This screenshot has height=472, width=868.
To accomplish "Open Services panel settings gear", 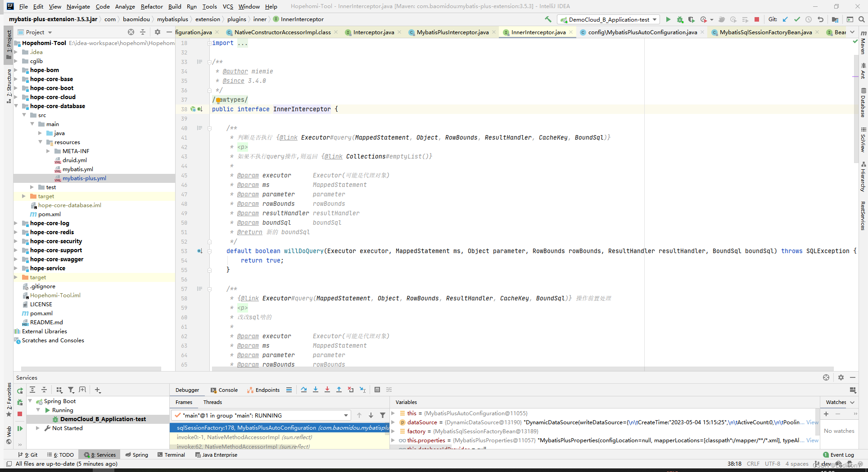I will [841, 377].
